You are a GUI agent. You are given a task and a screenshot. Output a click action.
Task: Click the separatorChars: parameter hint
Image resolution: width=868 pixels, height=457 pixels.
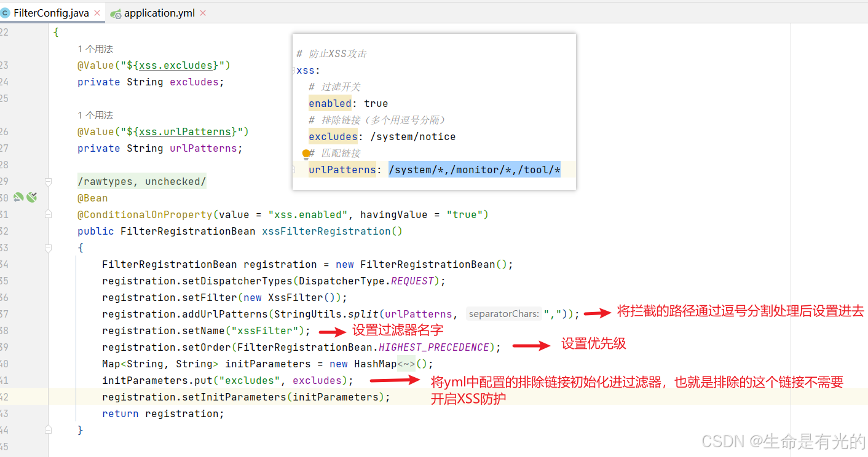503,314
